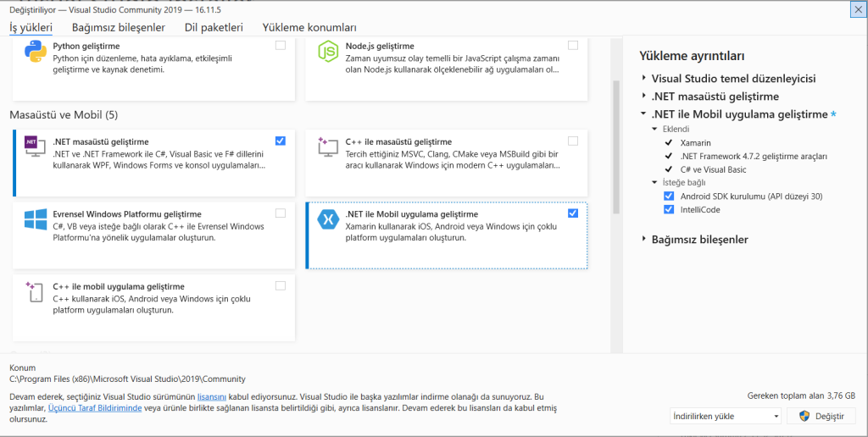This screenshot has height=437, width=868.
Task: Click the Xamarin icon for .NET mobile workload
Action: coord(327,220)
